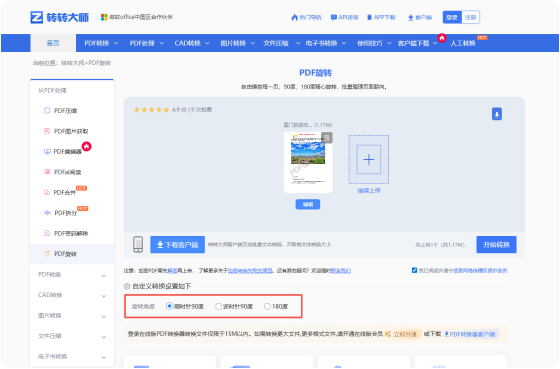The width and height of the screenshot is (560, 369).
Task: Click the 开始转换 start conversion button
Action: point(496,245)
